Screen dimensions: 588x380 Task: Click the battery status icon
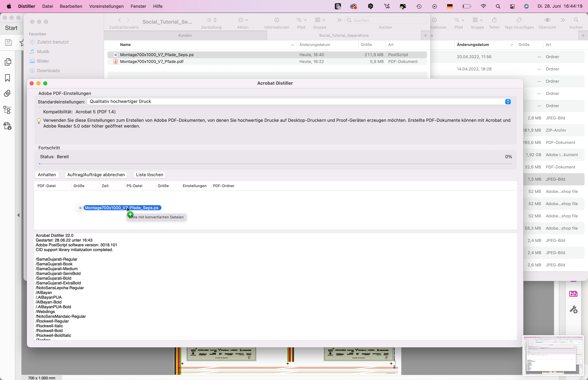tap(467, 6)
